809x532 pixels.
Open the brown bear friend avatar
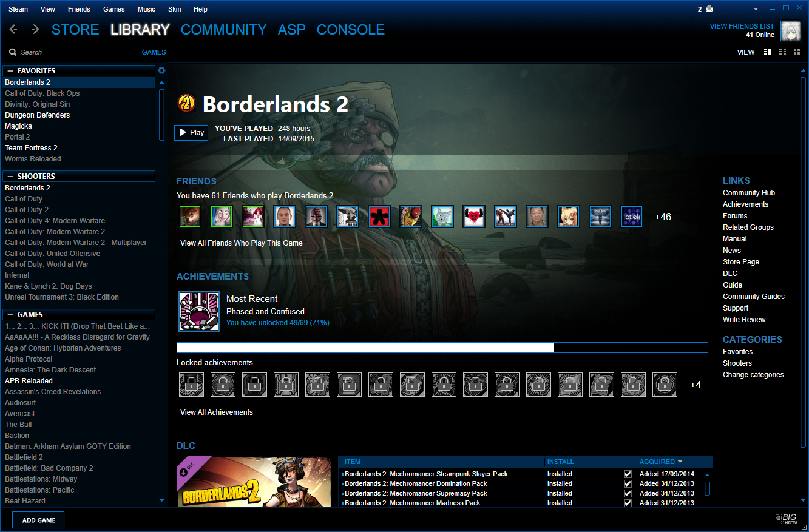190,217
